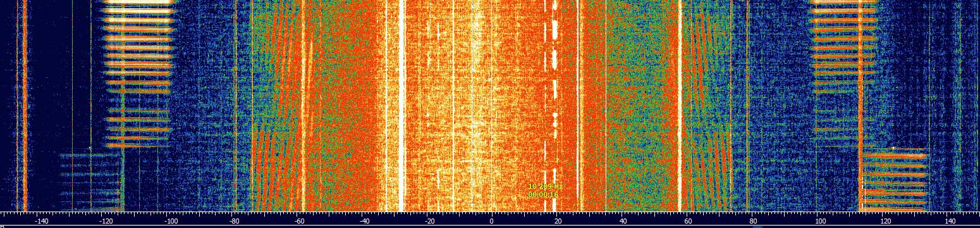Screen dimensions: 980x228
Task: Click the 0 center frequency label
Action: [491, 221]
